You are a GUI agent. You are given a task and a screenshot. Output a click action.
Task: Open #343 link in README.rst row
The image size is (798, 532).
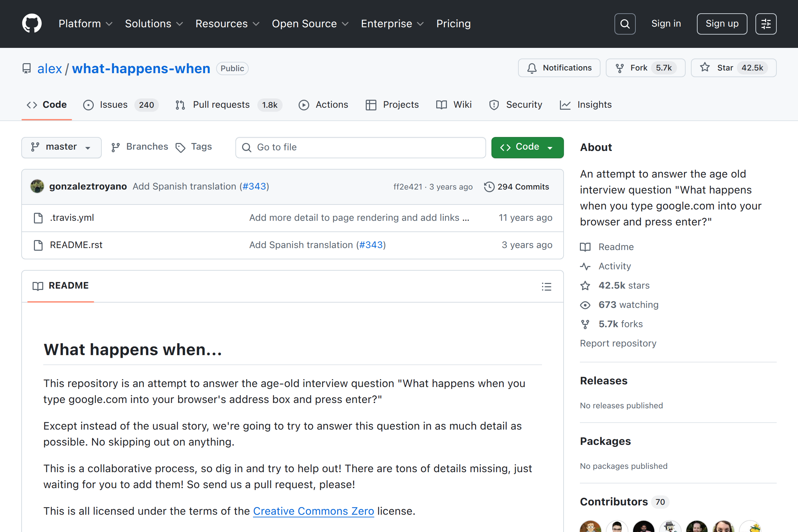click(x=371, y=245)
